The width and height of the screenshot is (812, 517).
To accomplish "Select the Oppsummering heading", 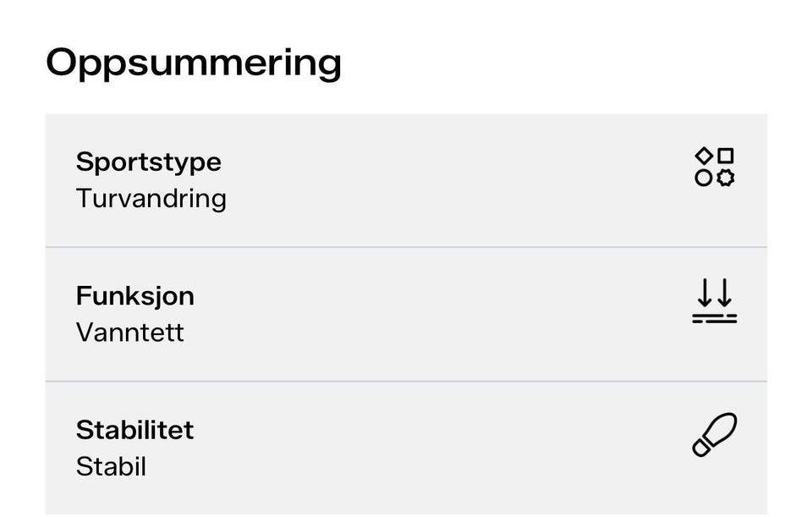I will click(194, 63).
